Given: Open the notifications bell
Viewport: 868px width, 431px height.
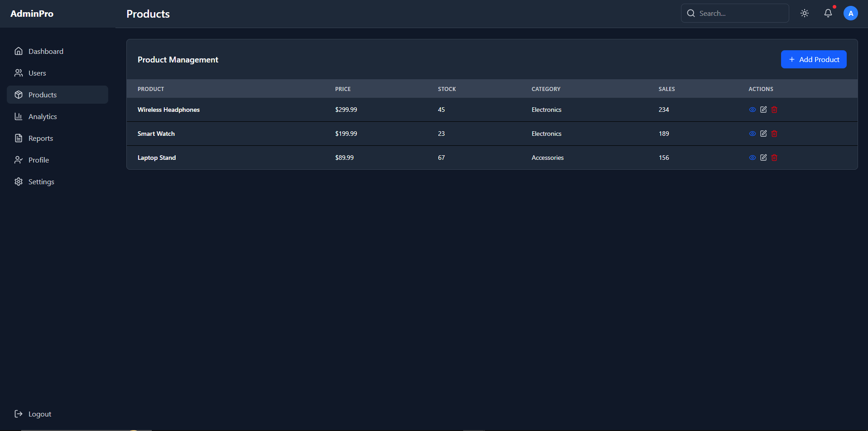Looking at the screenshot, I should click(x=828, y=13).
